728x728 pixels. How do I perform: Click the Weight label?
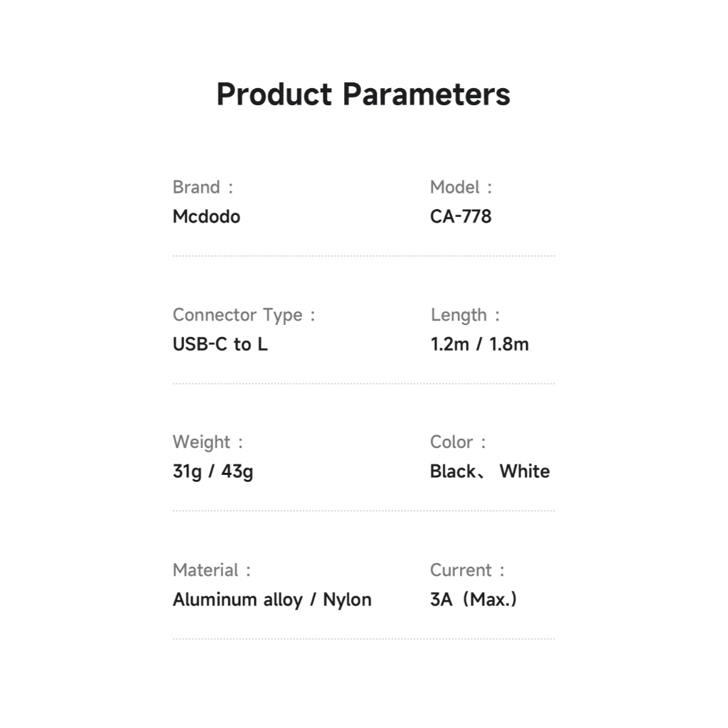(201, 442)
